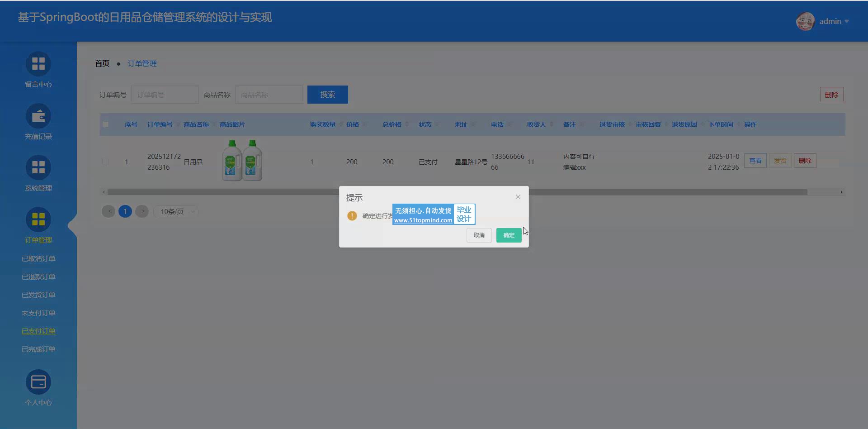Click the 充值记录 wallet icon
This screenshot has width=868, height=429.
(38, 116)
